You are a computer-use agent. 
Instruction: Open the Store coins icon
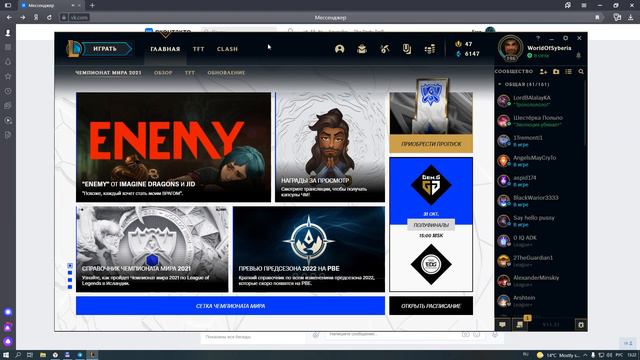[x=429, y=49]
